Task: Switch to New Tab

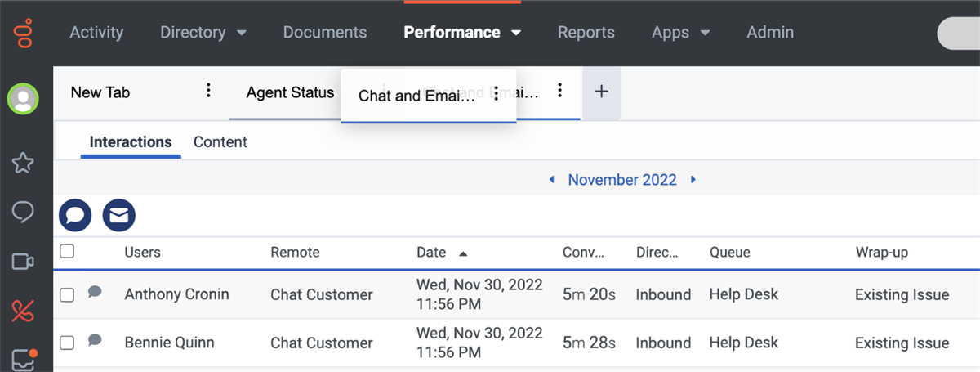Action: point(100,92)
